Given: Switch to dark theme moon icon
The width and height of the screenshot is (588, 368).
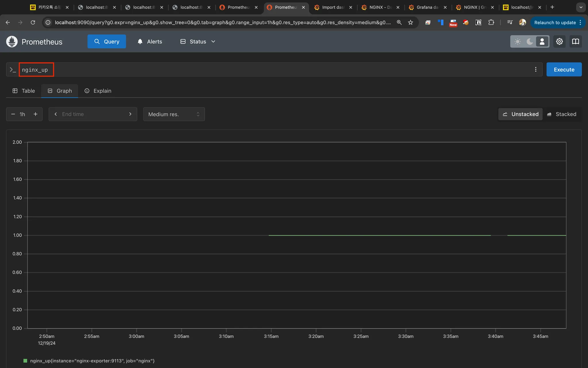Looking at the screenshot, I should click(530, 41).
